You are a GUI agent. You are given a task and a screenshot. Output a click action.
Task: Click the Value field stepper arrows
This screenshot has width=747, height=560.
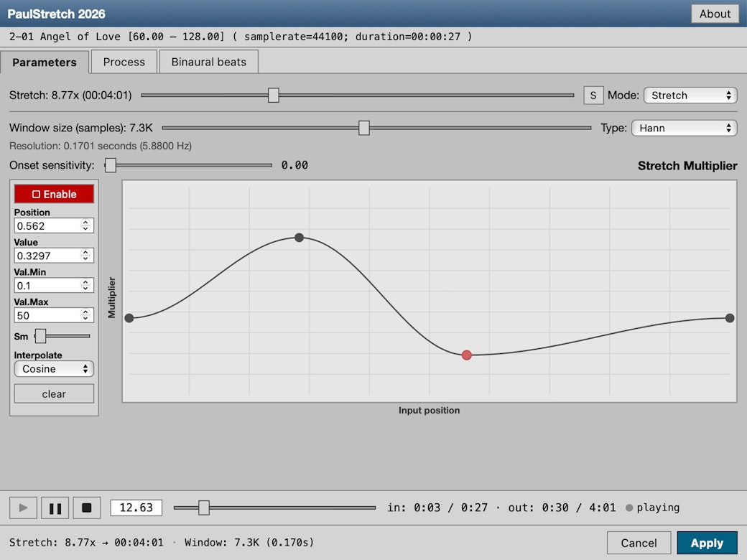click(85, 256)
